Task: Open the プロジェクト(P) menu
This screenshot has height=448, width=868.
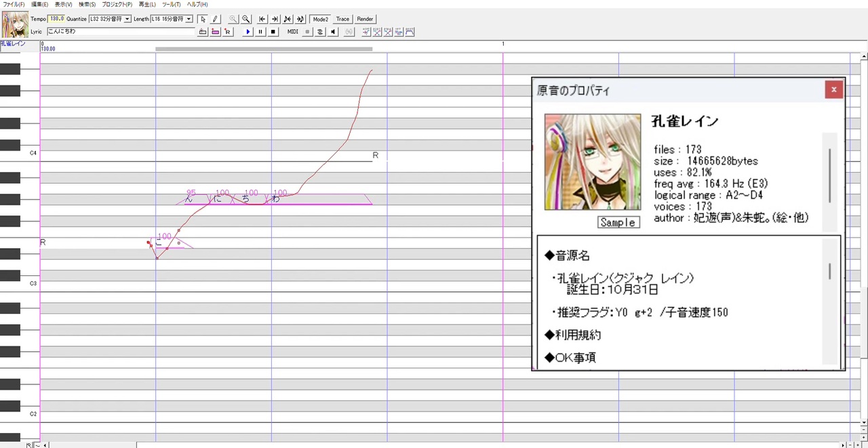Action: point(117,4)
